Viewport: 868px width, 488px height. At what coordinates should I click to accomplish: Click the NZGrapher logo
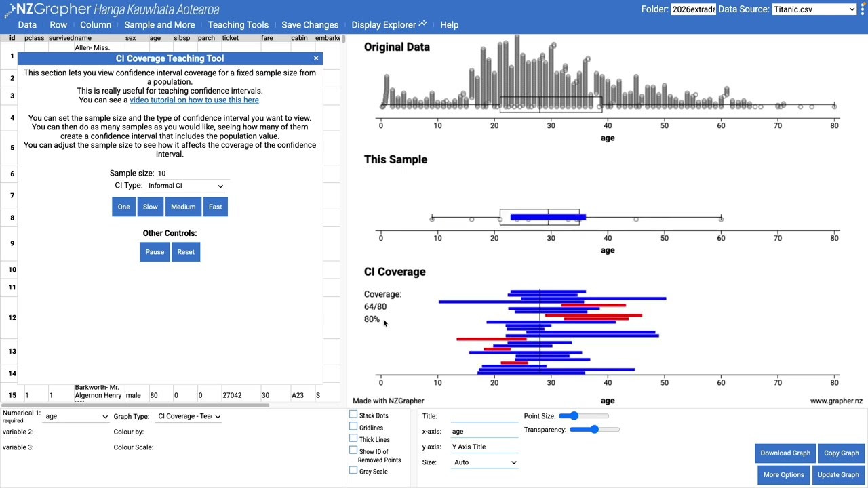tap(112, 9)
